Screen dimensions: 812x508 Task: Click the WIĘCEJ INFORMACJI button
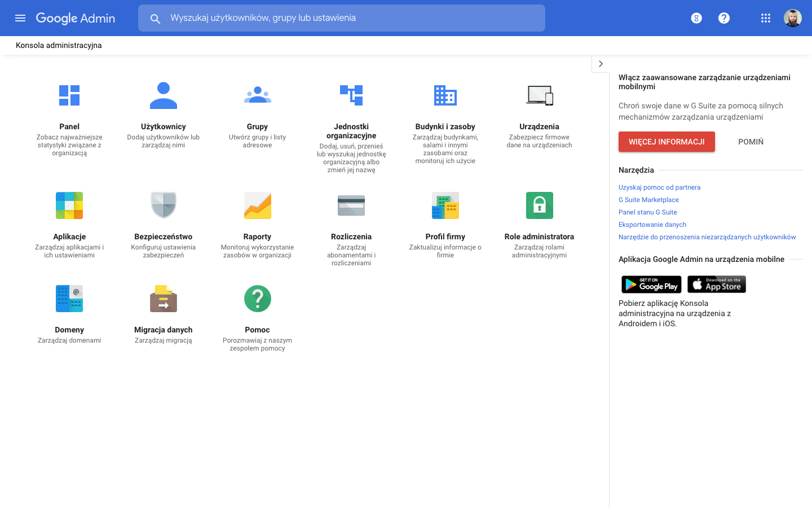coord(667,142)
